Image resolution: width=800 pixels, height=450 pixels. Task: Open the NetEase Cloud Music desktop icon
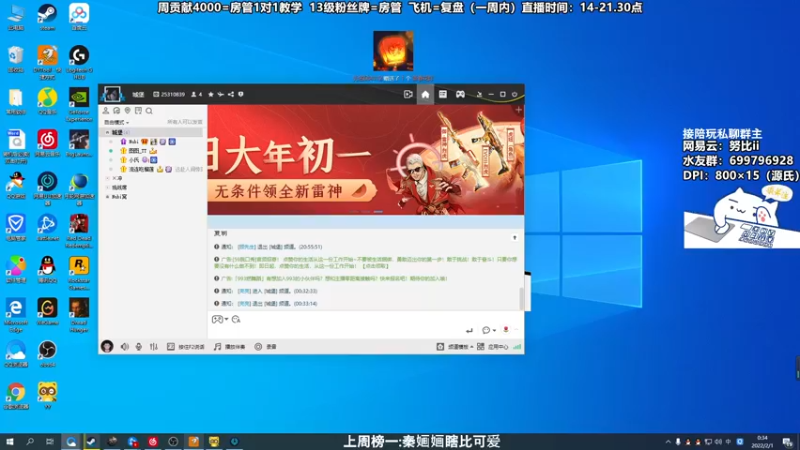click(47, 143)
